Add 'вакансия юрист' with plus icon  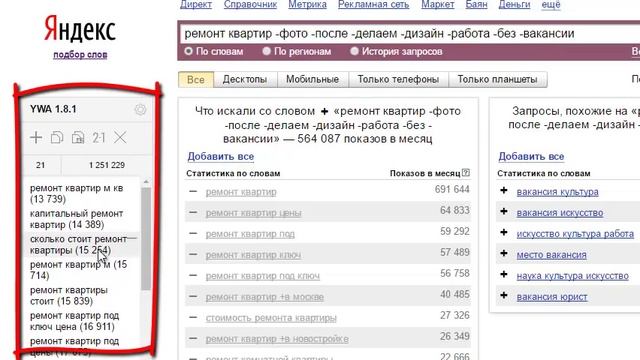click(504, 296)
